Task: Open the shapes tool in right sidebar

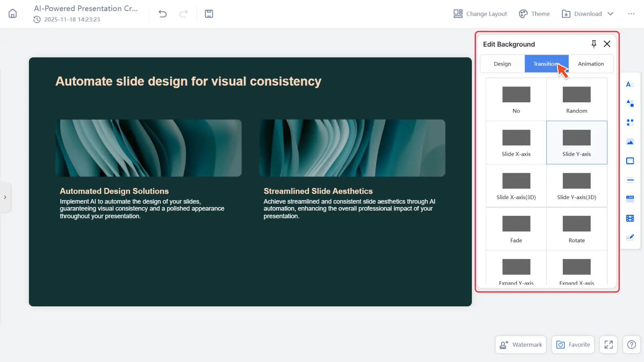Action: point(630,104)
